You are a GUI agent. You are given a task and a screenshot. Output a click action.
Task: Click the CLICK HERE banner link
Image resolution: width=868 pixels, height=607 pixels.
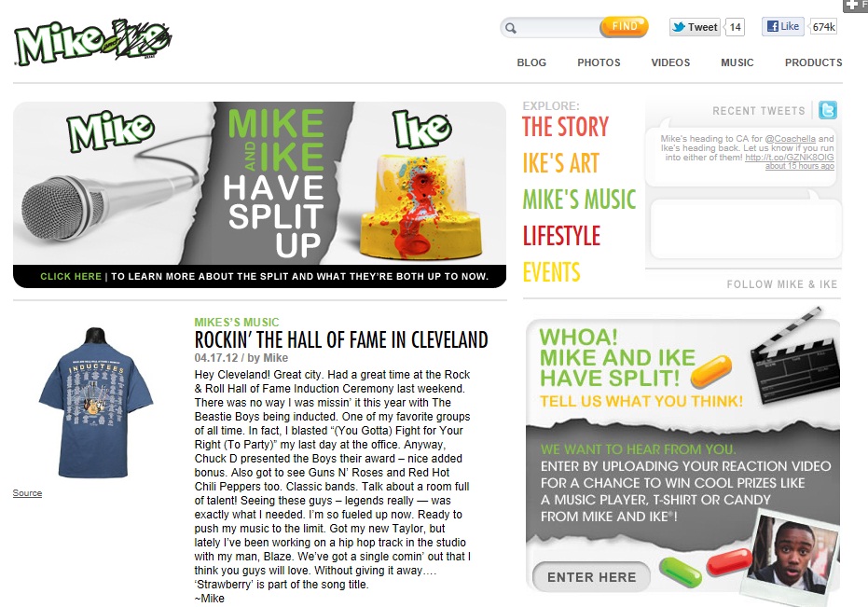click(x=71, y=276)
